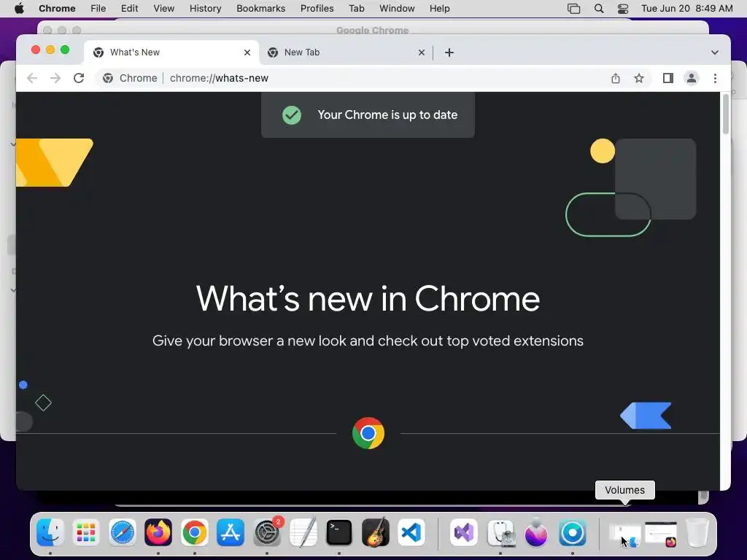The width and height of the screenshot is (747, 560).
Task: Open minimized window thumbnail in Dock
Action: click(661, 533)
